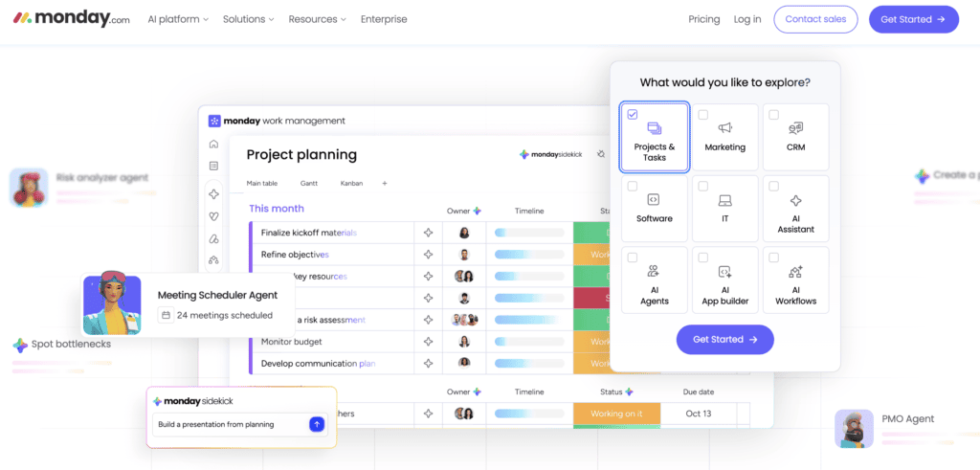The image size is (980, 470).
Task: Check the AI Workflows checkbox
Action: point(773,257)
